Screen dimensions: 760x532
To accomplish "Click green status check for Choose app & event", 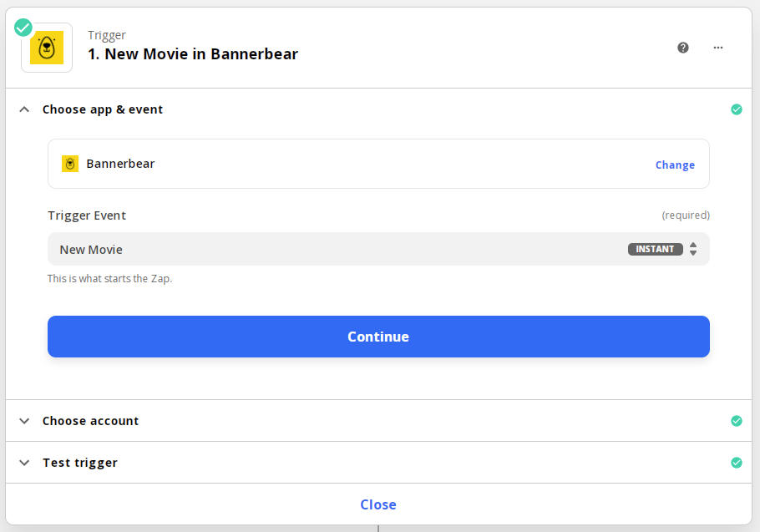I will pos(737,109).
